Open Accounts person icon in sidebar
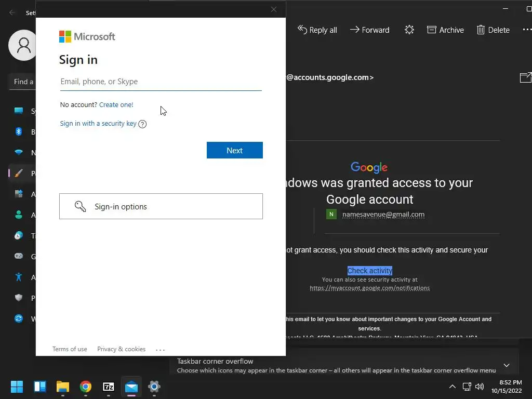This screenshot has height=399, width=532. tap(19, 215)
